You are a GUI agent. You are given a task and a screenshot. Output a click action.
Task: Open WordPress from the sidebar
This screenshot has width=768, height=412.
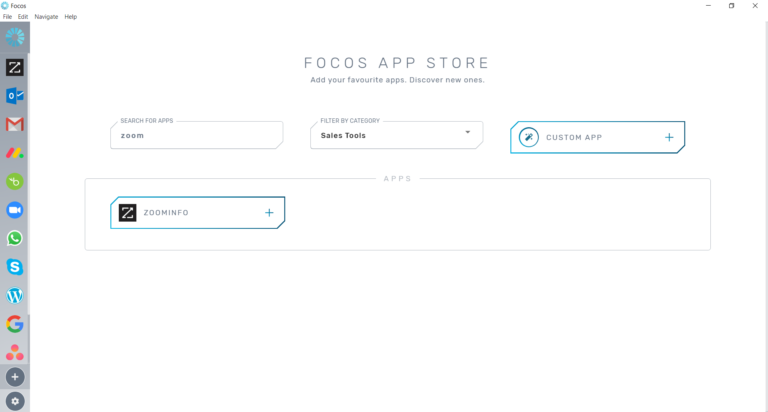tap(14, 296)
